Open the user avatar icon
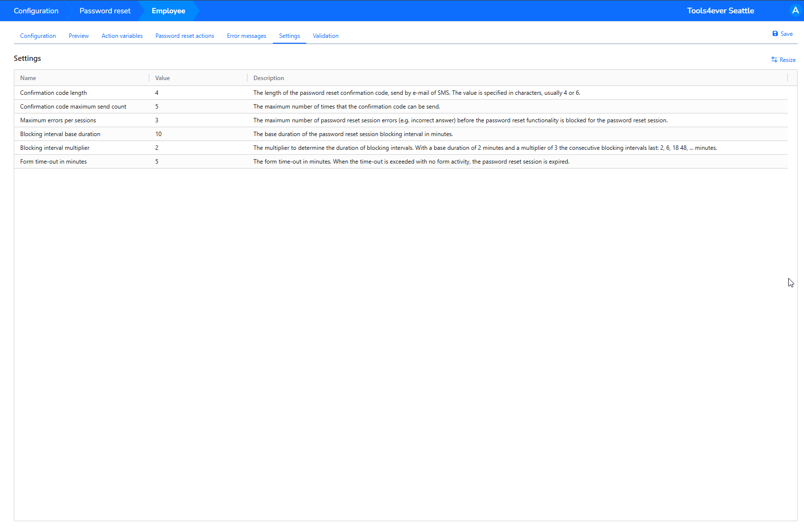 (x=795, y=10)
